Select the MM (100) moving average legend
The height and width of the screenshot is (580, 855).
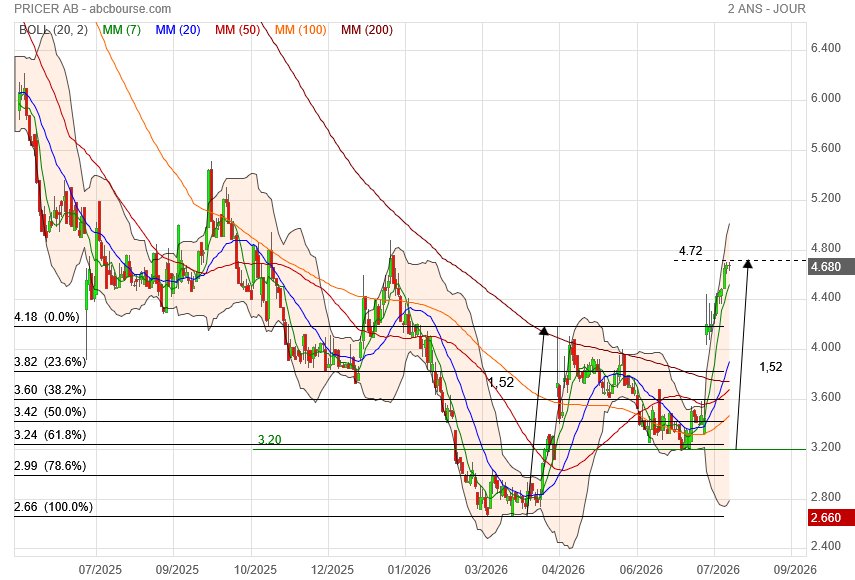tap(300, 29)
